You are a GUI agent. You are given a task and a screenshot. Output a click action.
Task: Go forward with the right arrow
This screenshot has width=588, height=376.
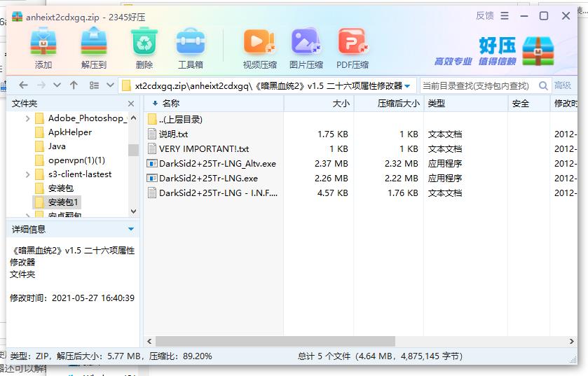click(41, 85)
